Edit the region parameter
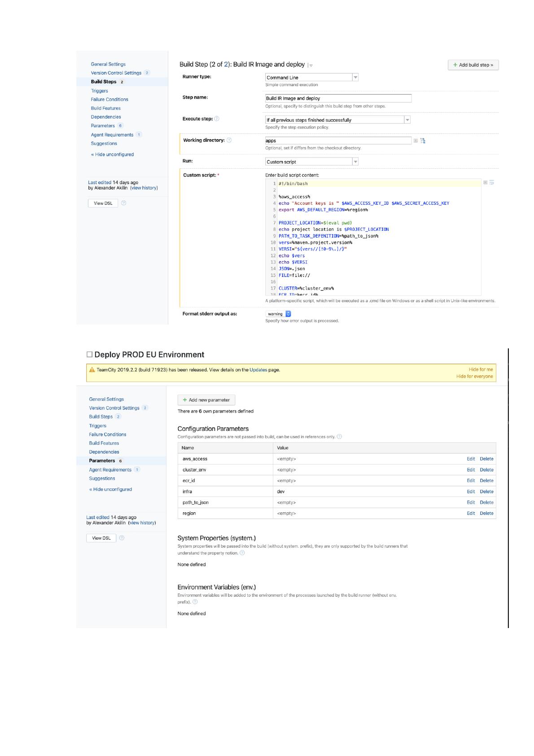 (471, 513)
